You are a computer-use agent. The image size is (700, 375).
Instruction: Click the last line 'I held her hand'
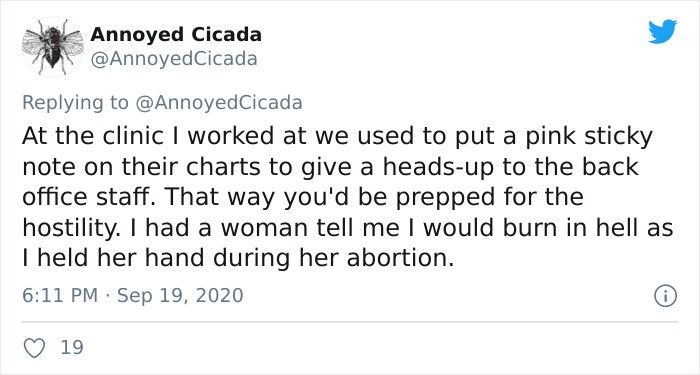click(238, 259)
